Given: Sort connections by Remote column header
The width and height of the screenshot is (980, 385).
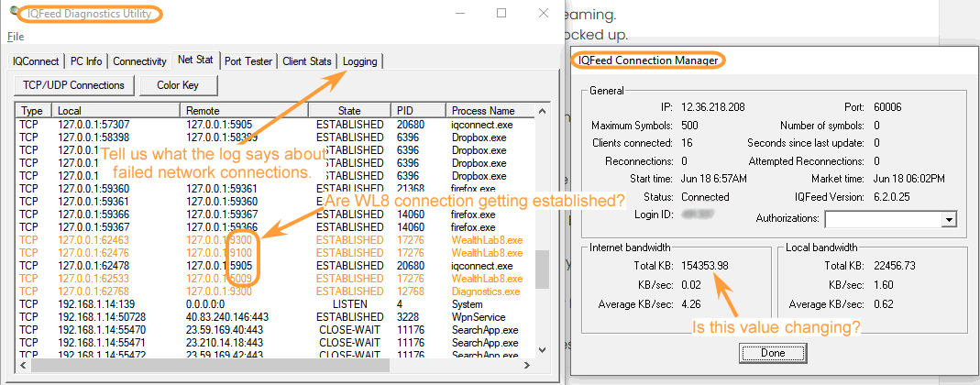Looking at the screenshot, I should 245,111.
